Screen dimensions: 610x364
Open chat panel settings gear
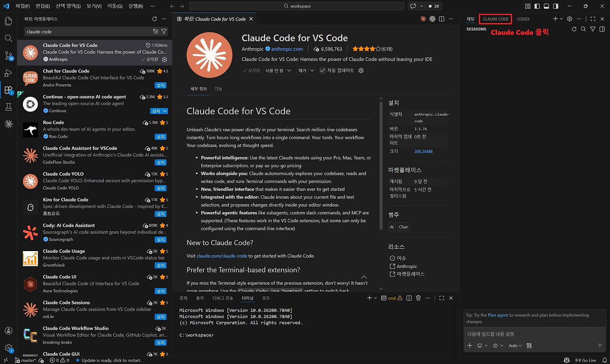(569, 19)
